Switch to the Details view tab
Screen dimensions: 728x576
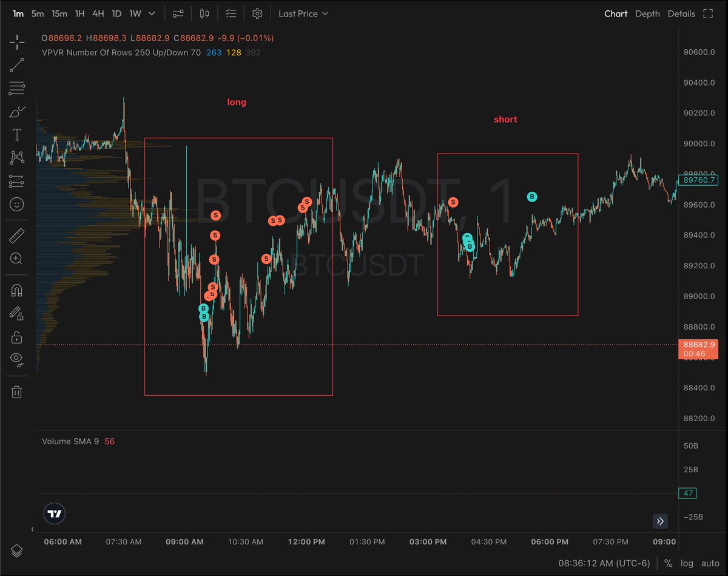[x=681, y=13]
